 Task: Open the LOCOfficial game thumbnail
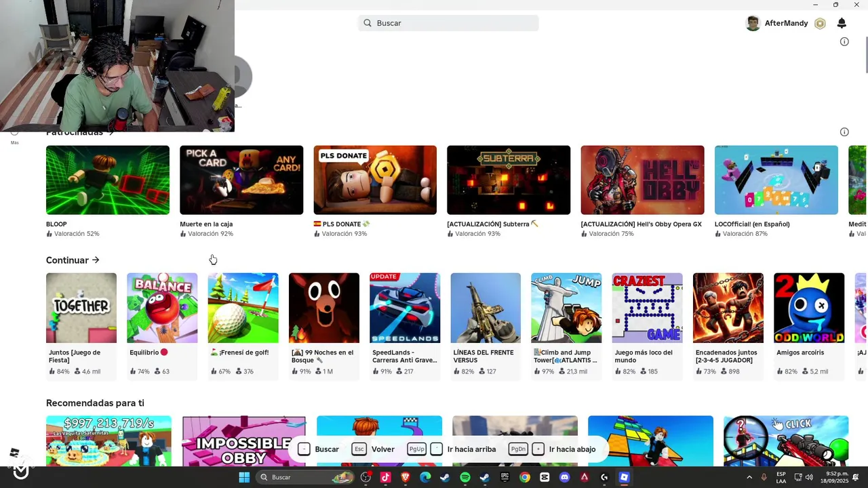pyautogui.click(x=776, y=180)
